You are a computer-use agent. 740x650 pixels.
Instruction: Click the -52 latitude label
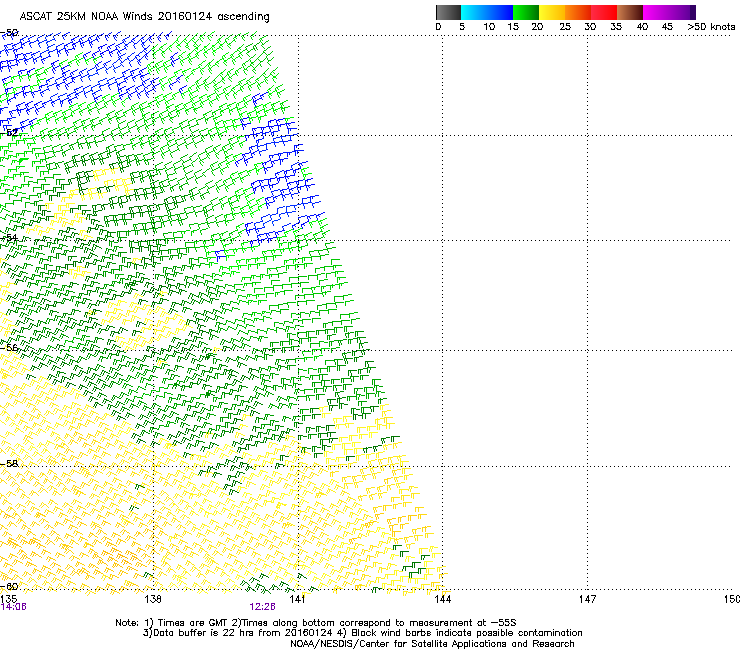pyautogui.click(x=9, y=132)
